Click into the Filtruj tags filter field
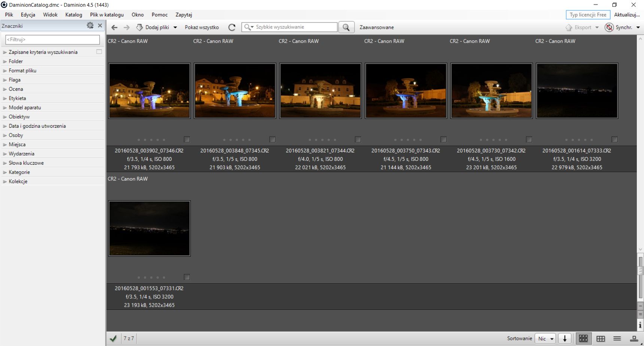The height and width of the screenshot is (346, 644). tap(52, 39)
